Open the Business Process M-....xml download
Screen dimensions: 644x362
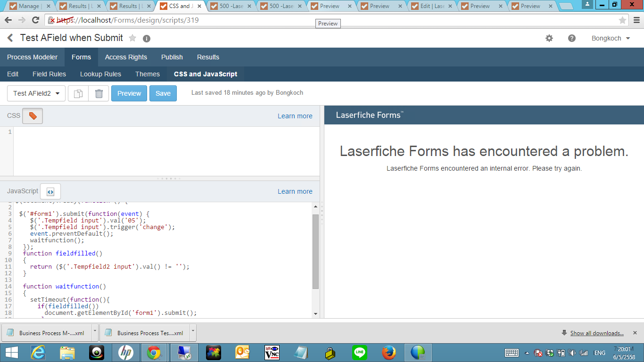coord(47,332)
